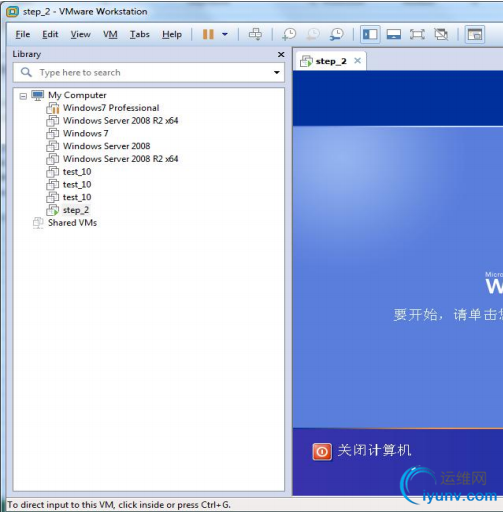The image size is (503, 512).
Task: Click 关闭计算机 in the guest screen
Action: pos(374,450)
